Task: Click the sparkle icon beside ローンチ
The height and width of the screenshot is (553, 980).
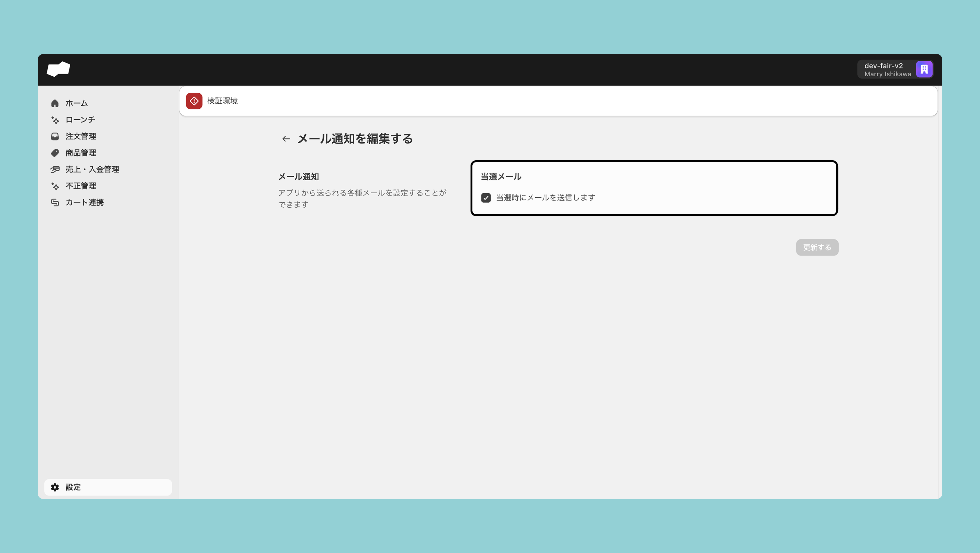Action: click(x=55, y=120)
